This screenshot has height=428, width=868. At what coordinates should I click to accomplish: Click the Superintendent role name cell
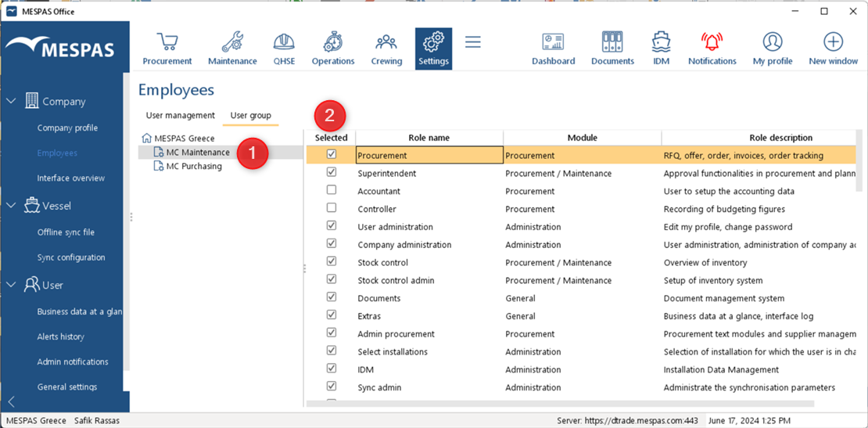429,173
